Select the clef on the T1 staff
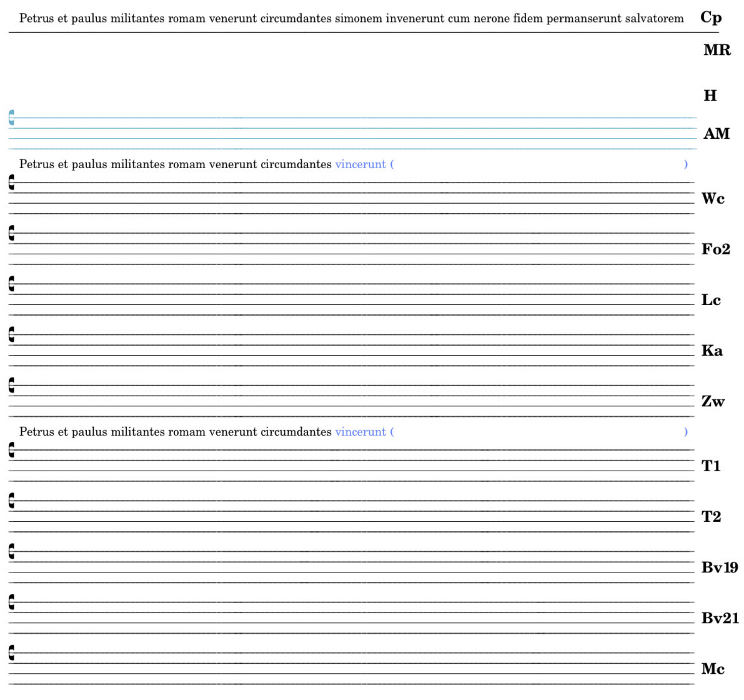 click(11, 449)
